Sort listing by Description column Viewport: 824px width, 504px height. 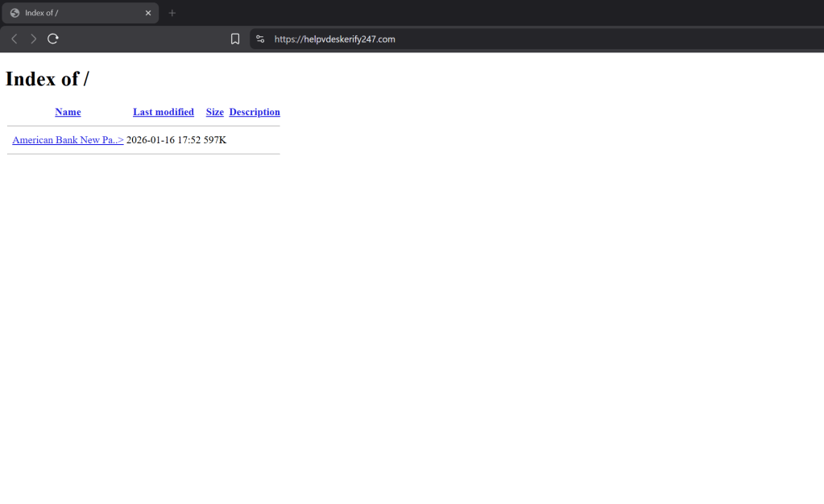click(255, 112)
